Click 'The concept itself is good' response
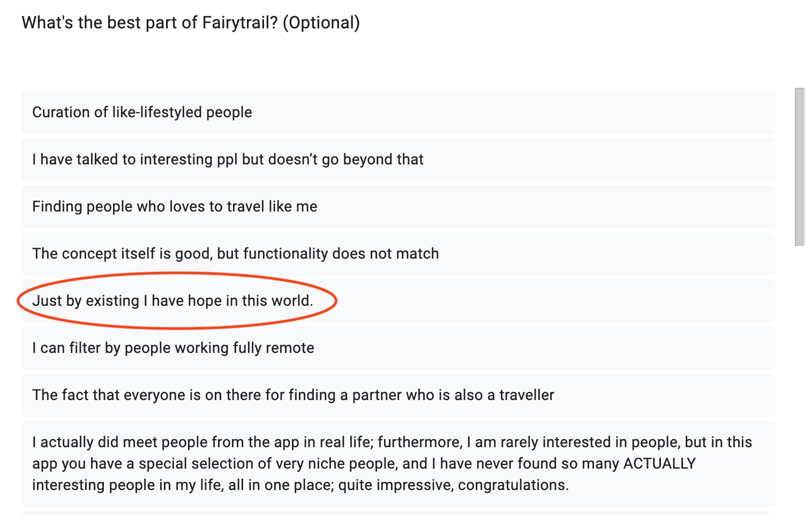The height and width of the screenshot is (527, 812). pyautogui.click(x=398, y=254)
